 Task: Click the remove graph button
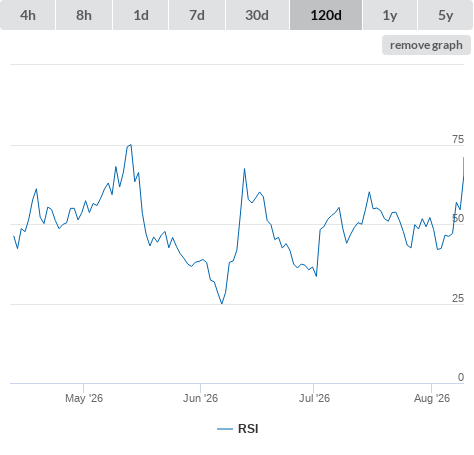pyautogui.click(x=426, y=45)
